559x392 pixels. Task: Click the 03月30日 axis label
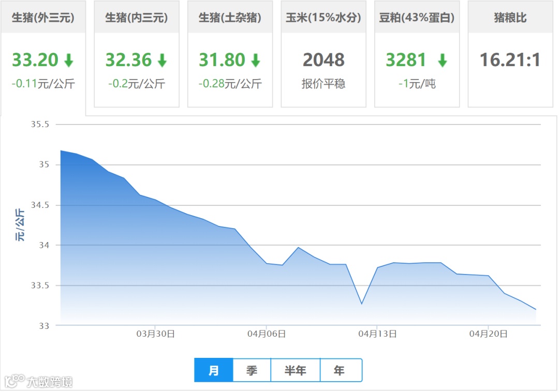tap(155, 334)
